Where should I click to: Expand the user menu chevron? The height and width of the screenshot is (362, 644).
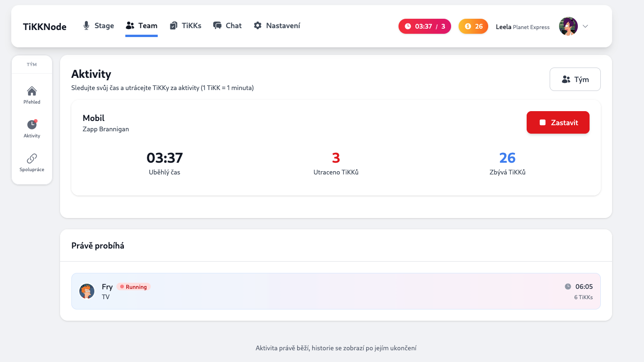click(x=585, y=26)
